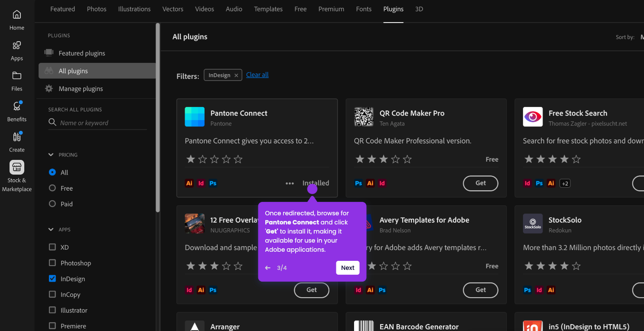Viewport: 644px width, 331px height.
Task: Remove the InDesign filter chip with its X
Action: coord(236,75)
